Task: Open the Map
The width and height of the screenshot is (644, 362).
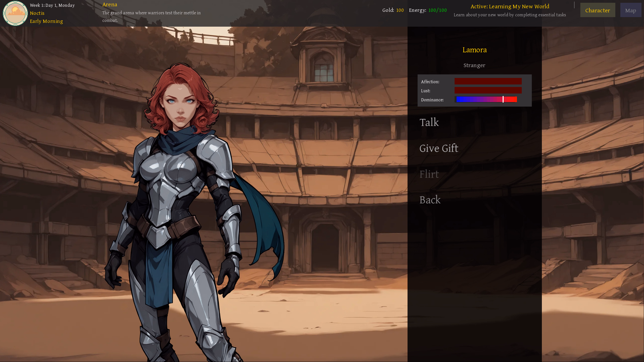Action: (630, 10)
